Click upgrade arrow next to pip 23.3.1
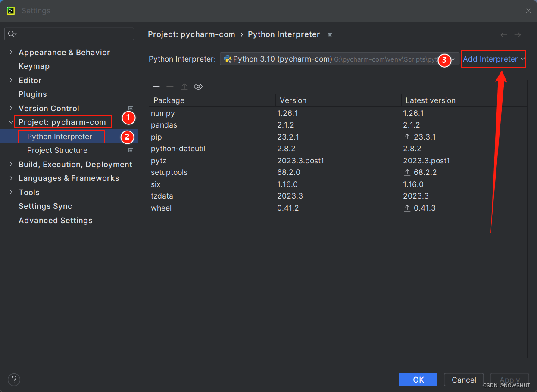The width and height of the screenshot is (537, 392). click(407, 137)
